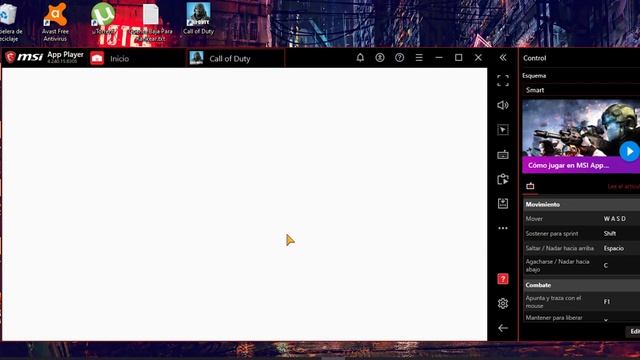
Task: Minimize the MSI App Player window
Action: click(439, 58)
